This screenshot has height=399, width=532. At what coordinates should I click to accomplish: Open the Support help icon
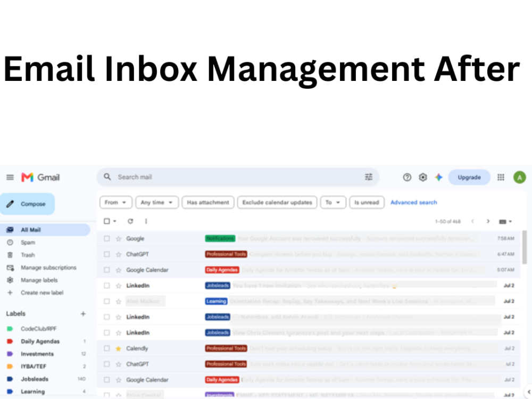(x=407, y=177)
